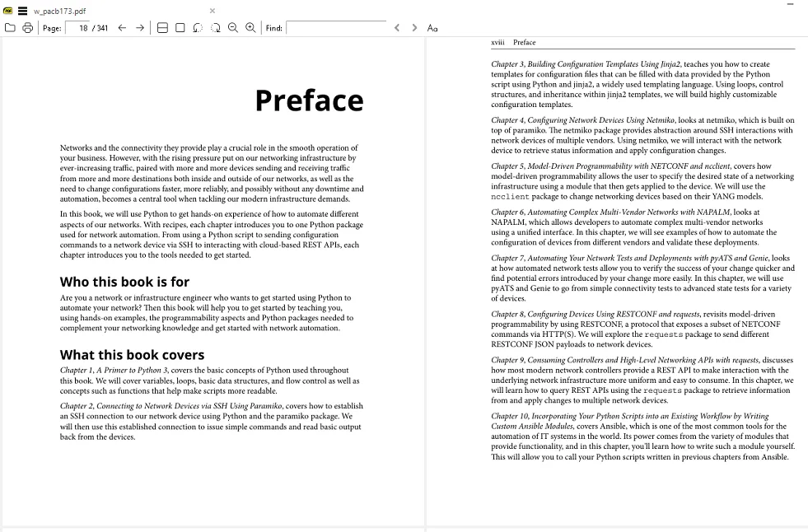Image resolution: width=808 pixels, height=532 pixels.
Task: Select the w_pacb173.pdf tab
Action: click(x=60, y=11)
